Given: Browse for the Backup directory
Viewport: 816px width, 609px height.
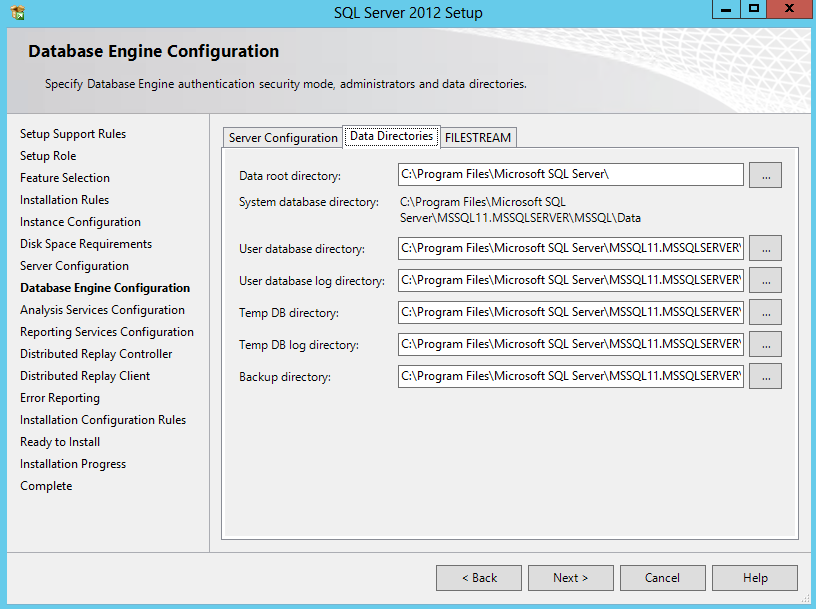Looking at the screenshot, I should coord(766,377).
